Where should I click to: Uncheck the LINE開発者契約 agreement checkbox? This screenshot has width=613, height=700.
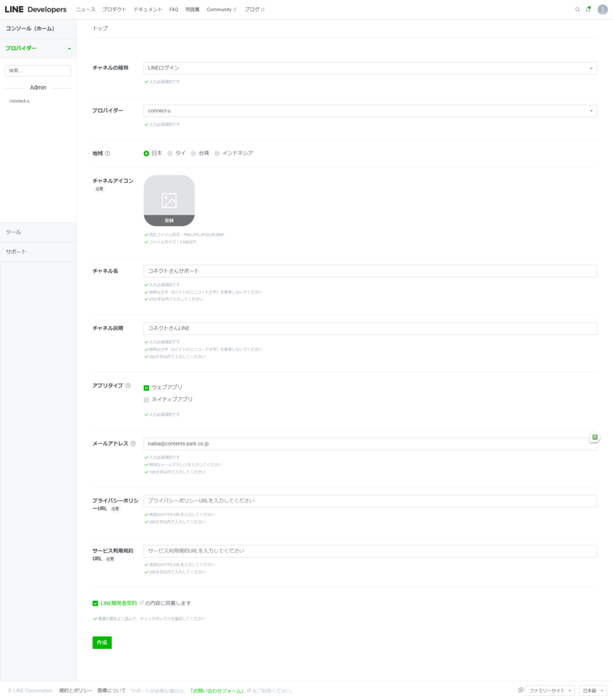pyautogui.click(x=96, y=604)
